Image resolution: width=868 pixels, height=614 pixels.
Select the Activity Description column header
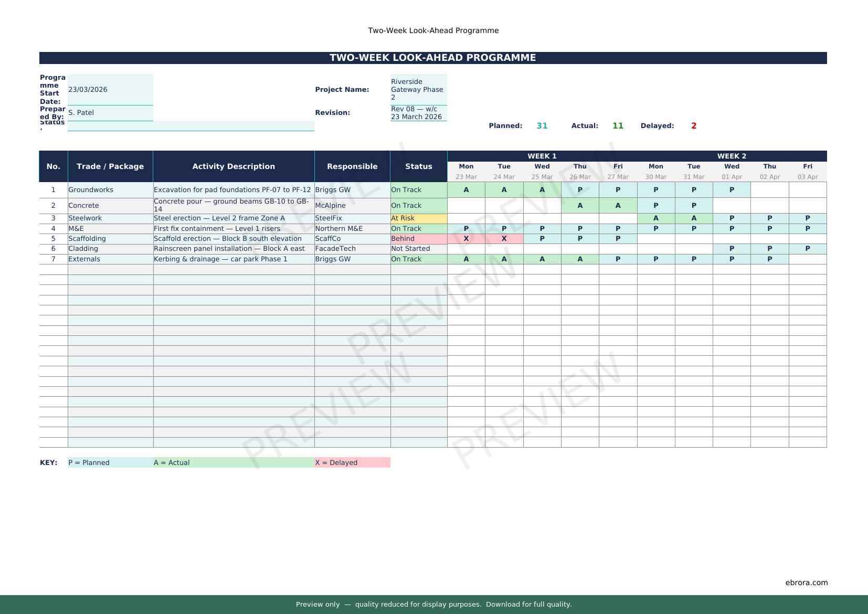234,166
